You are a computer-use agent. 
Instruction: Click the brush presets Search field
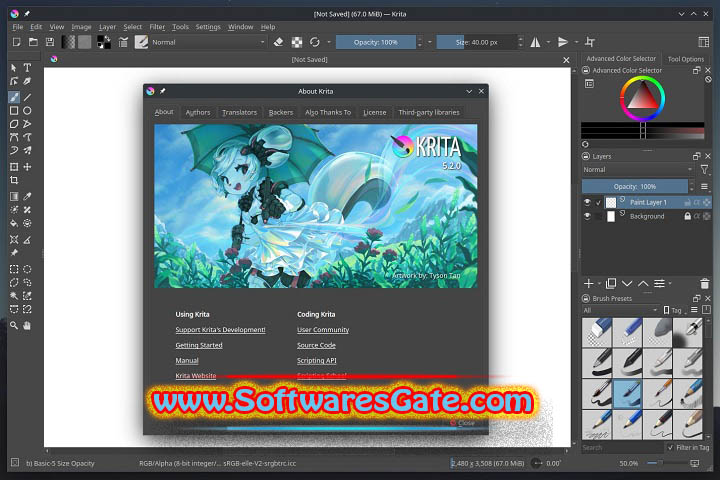coord(622,447)
